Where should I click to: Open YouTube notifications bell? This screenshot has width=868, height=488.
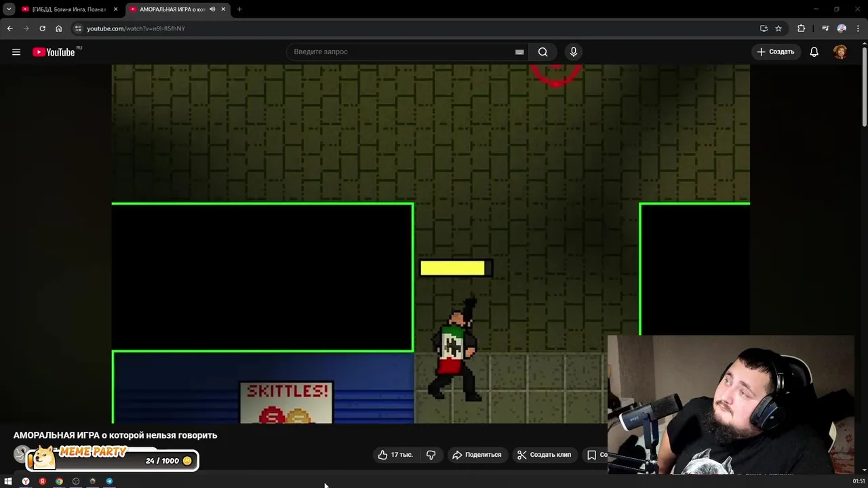(814, 52)
